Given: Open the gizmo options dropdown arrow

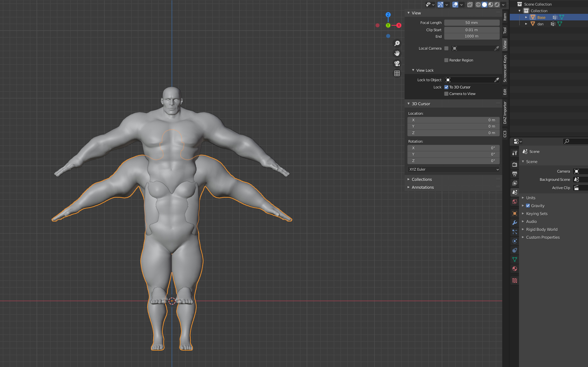Looking at the screenshot, I should 447,5.
